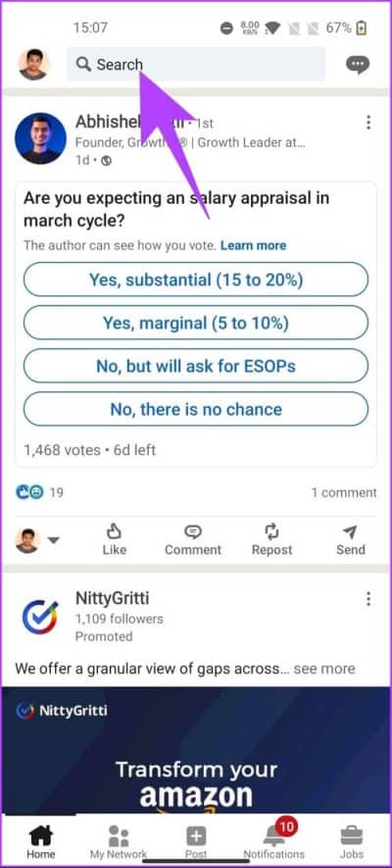Open the Notifications bell with badge

point(274,842)
